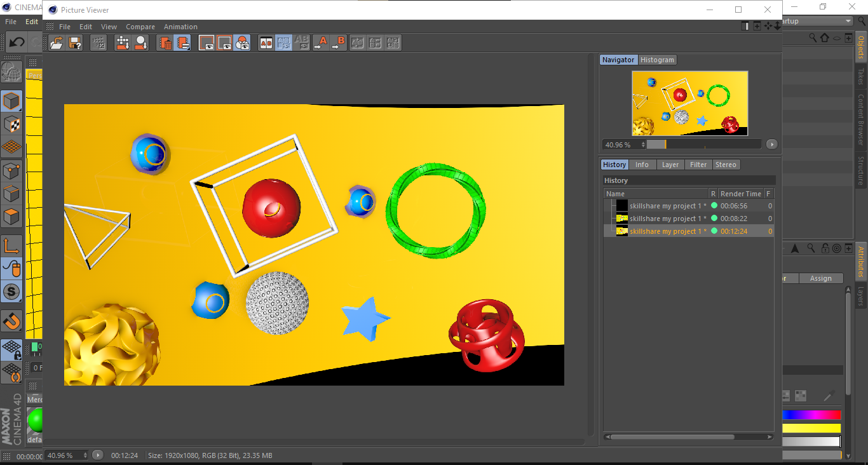The width and height of the screenshot is (868, 465).
Task: Select Edges mode cube icon
Action: coord(11,194)
